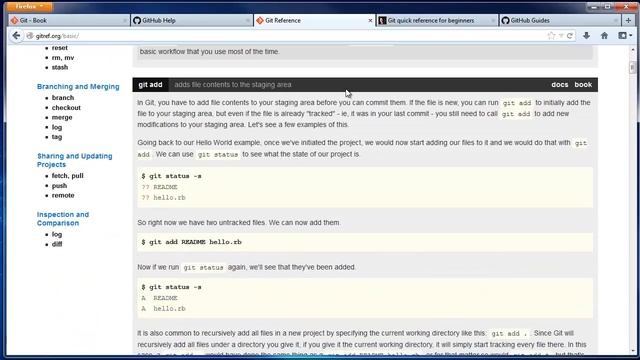Open the rm, mv sidebar link

point(63,58)
